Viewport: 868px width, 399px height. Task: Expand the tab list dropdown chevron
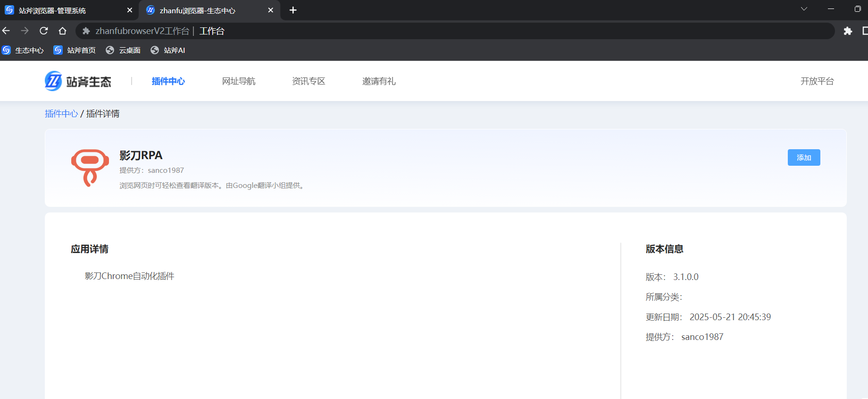pyautogui.click(x=804, y=9)
